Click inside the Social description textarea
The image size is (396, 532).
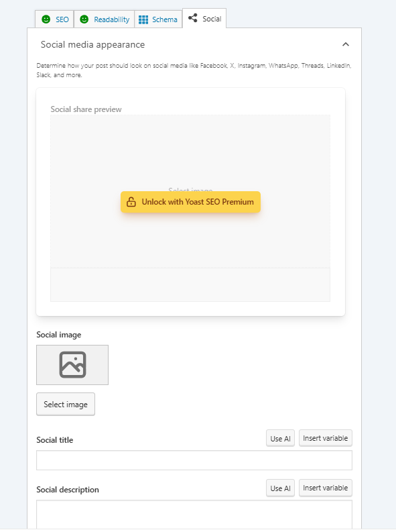click(x=194, y=515)
